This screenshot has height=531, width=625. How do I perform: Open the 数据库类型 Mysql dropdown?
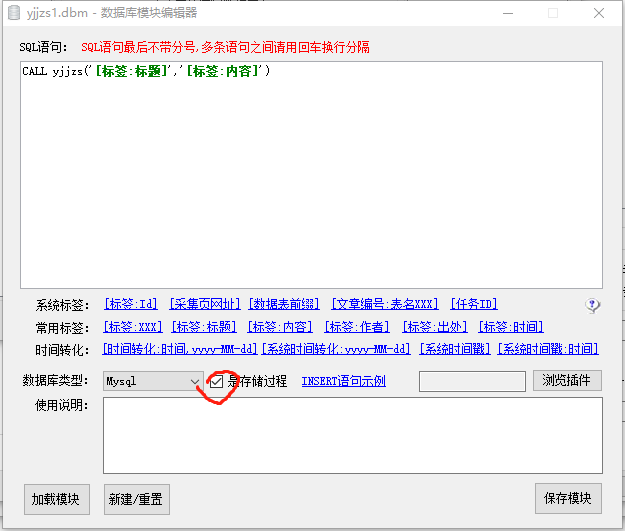pos(153,382)
